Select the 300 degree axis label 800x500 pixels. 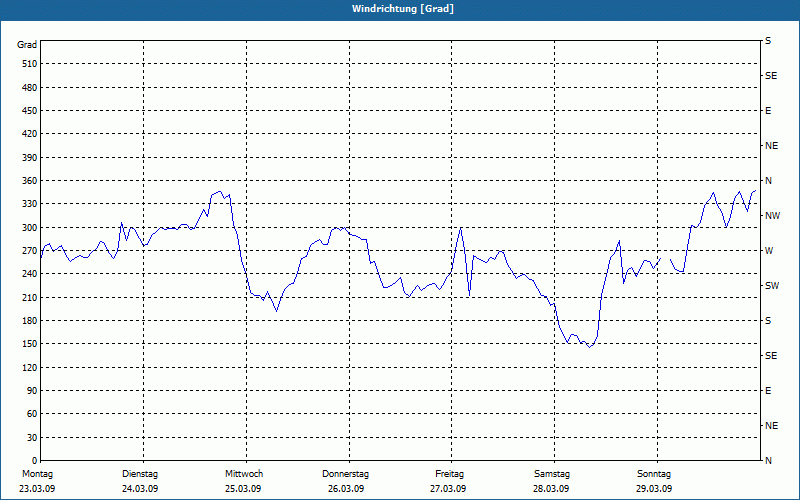click(x=29, y=227)
